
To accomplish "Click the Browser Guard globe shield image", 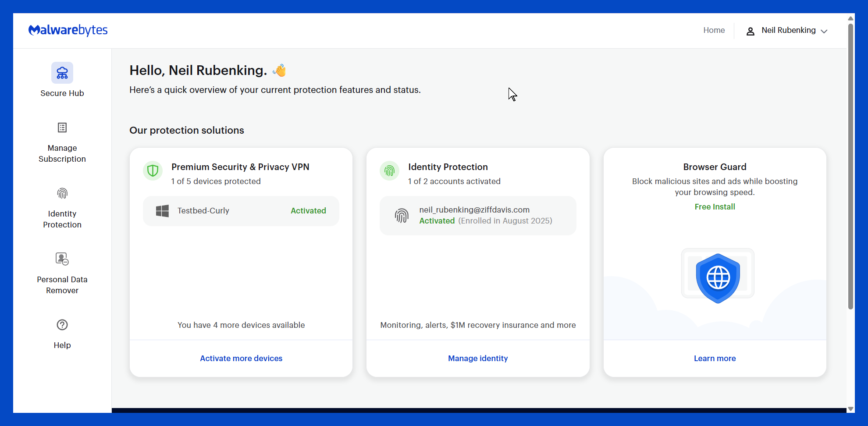I will pyautogui.click(x=718, y=278).
